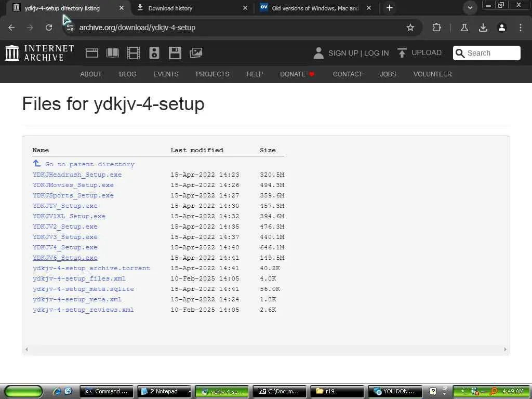The height and width of the screenshot is (399, 532).
Task: Expand the tab search dropdown
Action: [x=470, y=8]
